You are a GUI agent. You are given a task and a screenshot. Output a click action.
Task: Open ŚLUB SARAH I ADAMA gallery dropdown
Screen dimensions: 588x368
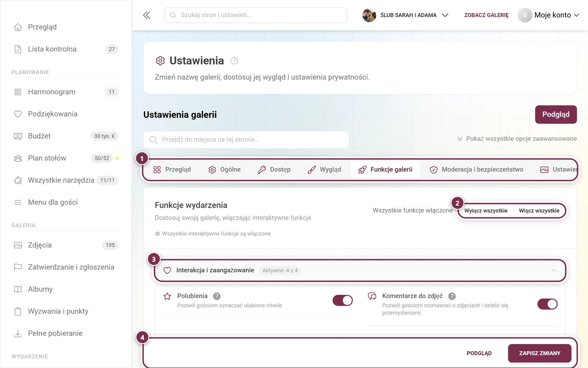pos(405,15)
